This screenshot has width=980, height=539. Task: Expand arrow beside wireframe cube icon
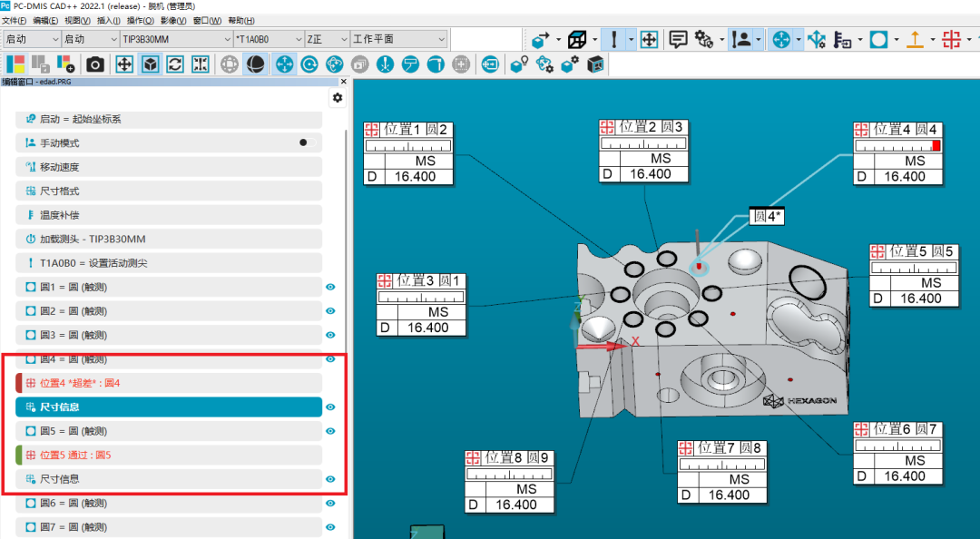594,39
